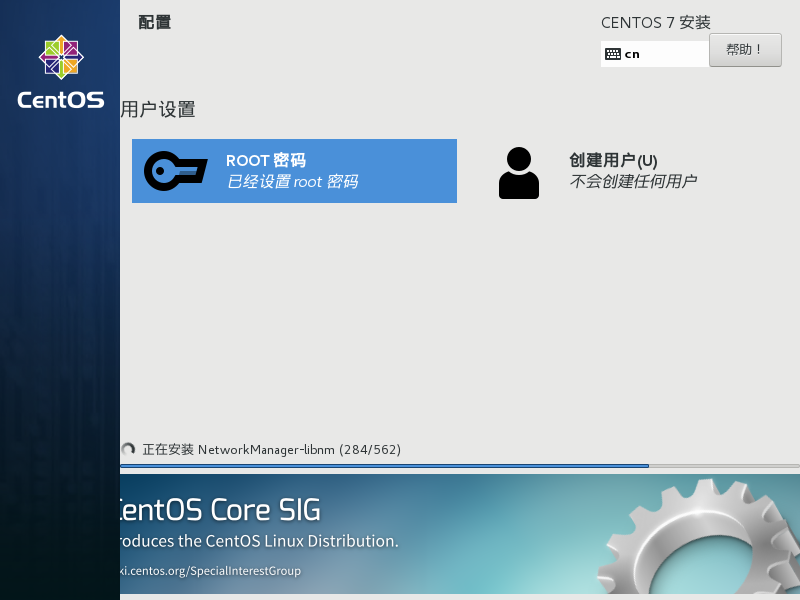This screenshot has height=600, width=800.
Task: Click the spinner icon beside 正在安装
Action: point(128,449)
